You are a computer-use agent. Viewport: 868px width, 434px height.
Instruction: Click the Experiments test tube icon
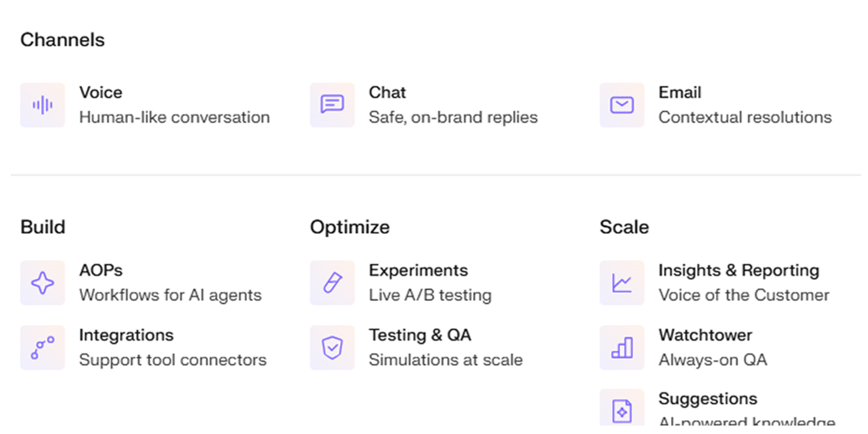coord(332,283)
